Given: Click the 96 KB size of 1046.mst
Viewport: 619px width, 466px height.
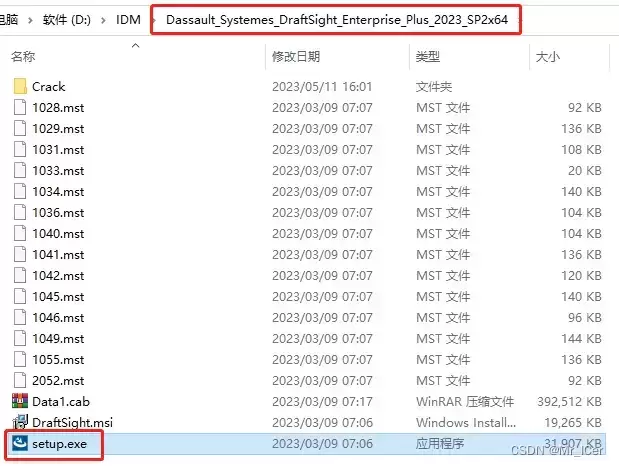Looking at the screenshot, I should (585, 317).
